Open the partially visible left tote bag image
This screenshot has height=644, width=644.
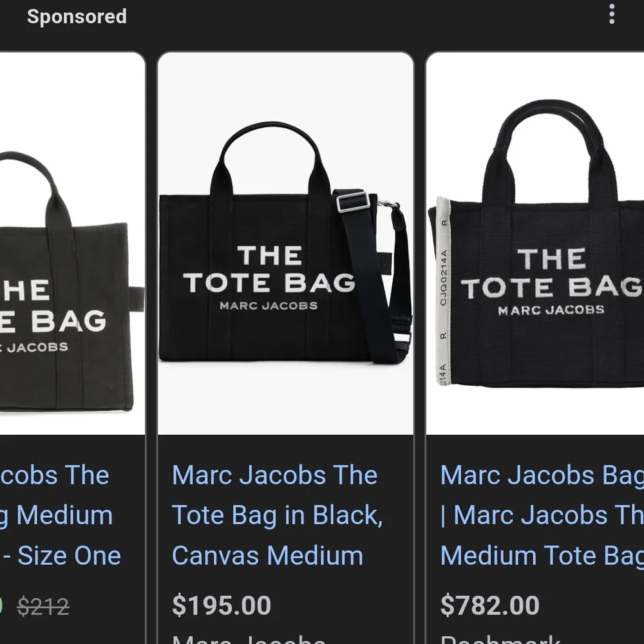click(72, 243)
